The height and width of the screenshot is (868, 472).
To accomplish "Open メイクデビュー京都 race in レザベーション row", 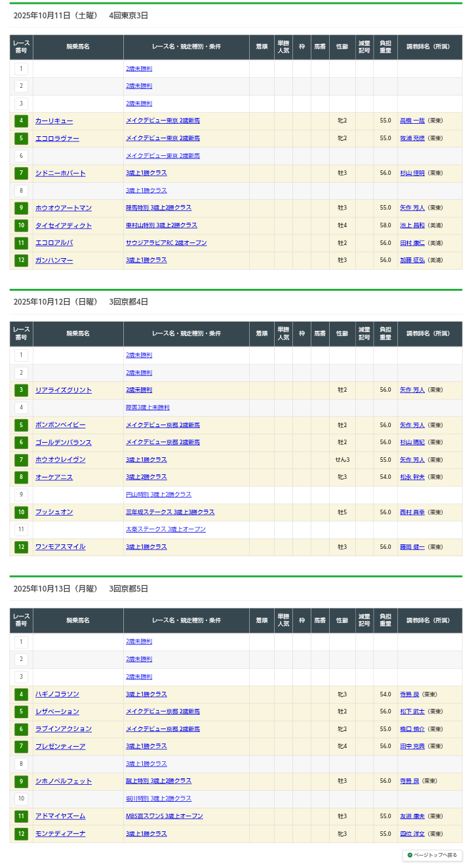I will [x=163, y=711].
